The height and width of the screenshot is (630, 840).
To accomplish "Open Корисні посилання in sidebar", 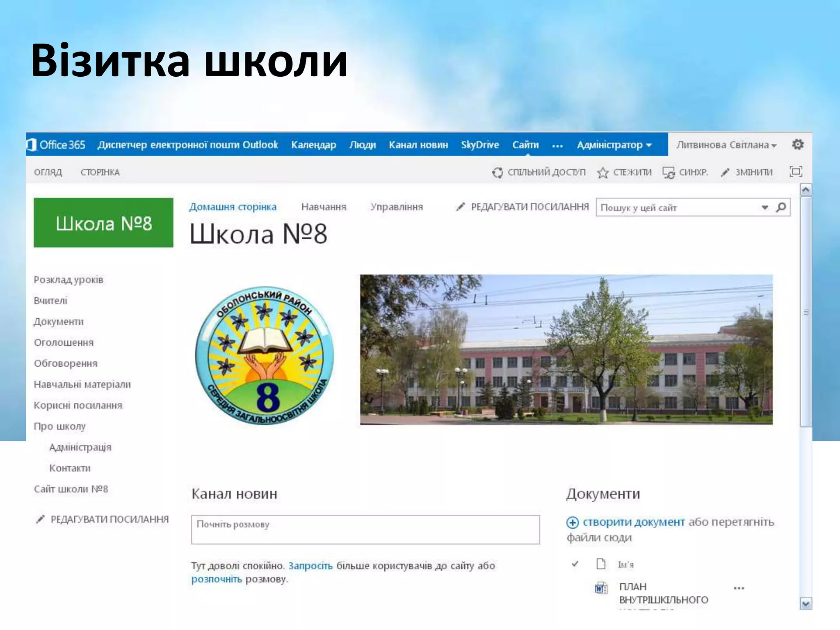I will pos(78,405).
